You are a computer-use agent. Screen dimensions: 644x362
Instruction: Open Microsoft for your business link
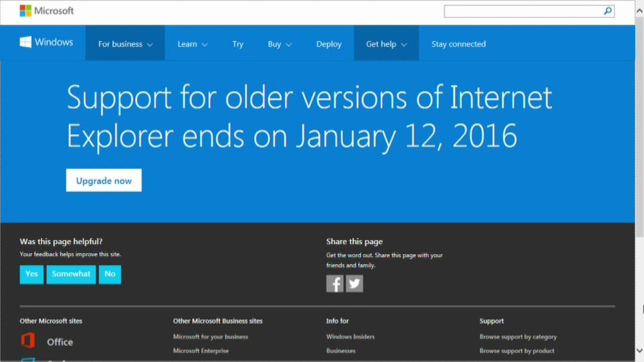pos(210,337)
